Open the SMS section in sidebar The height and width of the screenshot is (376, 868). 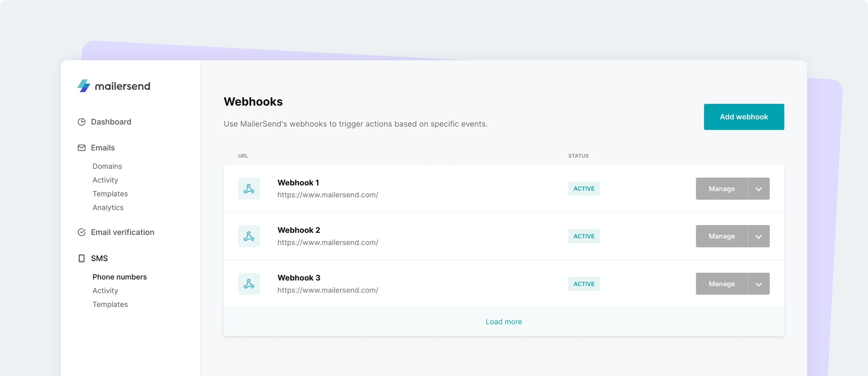(x=99, y=258)
